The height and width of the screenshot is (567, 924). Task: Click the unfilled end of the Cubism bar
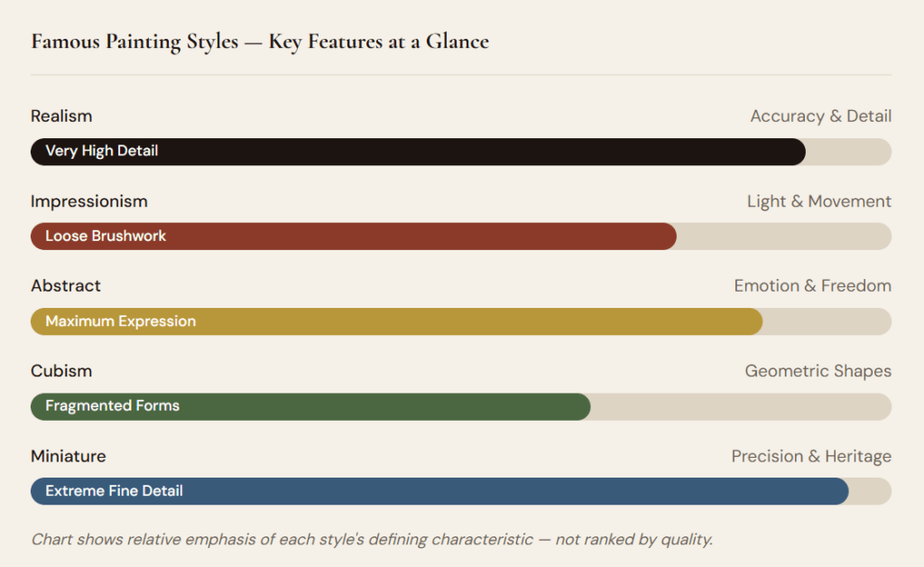point(740,406)
